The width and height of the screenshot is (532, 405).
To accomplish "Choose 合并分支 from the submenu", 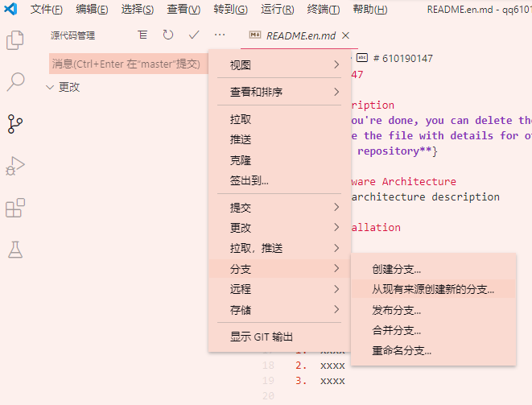I will point(396,330).
